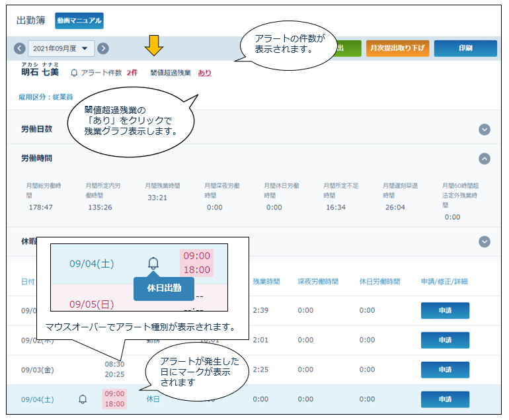Click the 09/04(土) date in the table
This screenshot has width=509, height=420.
(x=38, y=399)
